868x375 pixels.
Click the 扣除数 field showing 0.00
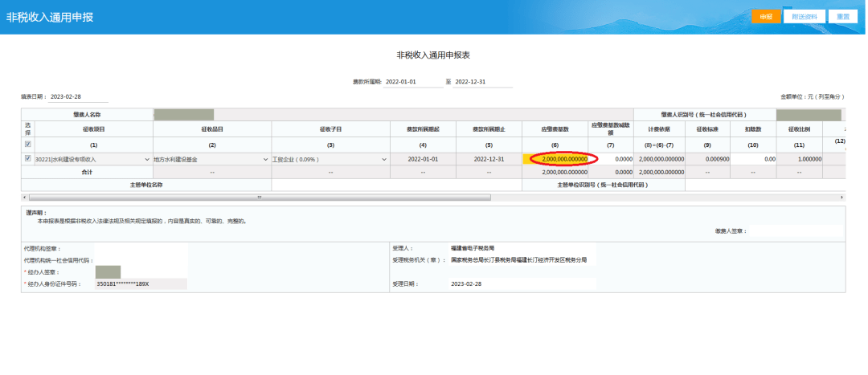pos(754,159)
